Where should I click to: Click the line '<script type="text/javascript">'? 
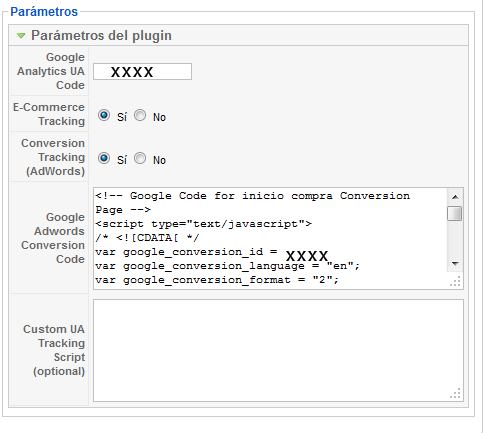pos(203,224)
